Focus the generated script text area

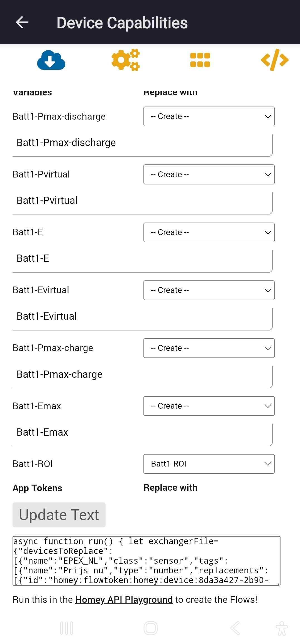(x=146, y=561)
